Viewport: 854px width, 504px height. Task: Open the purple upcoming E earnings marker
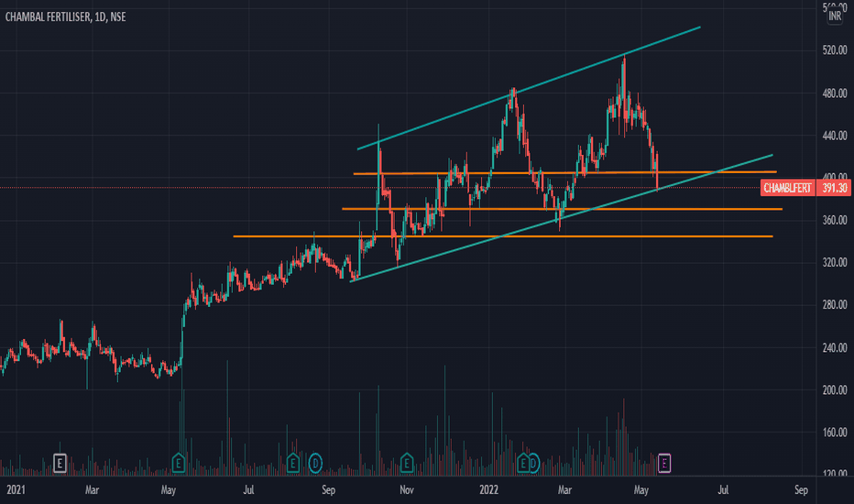point(664,464)
